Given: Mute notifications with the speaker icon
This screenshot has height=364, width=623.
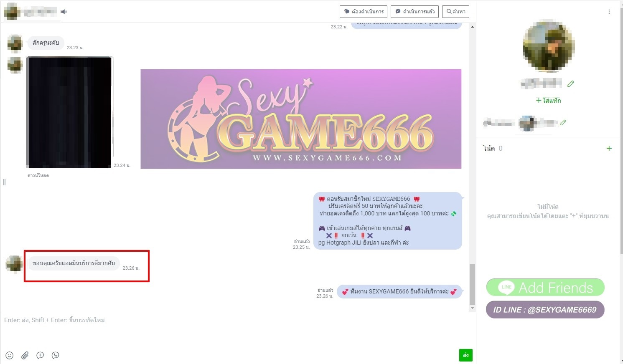Looking at the screenshot, I should (64, 12).
